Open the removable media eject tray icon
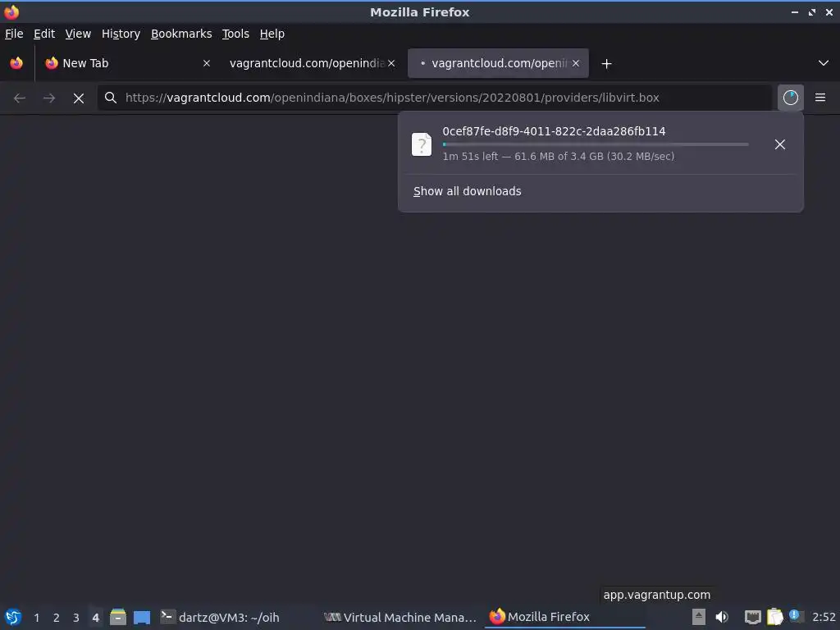This screenshot has height=630, width=840. (699, 617)
